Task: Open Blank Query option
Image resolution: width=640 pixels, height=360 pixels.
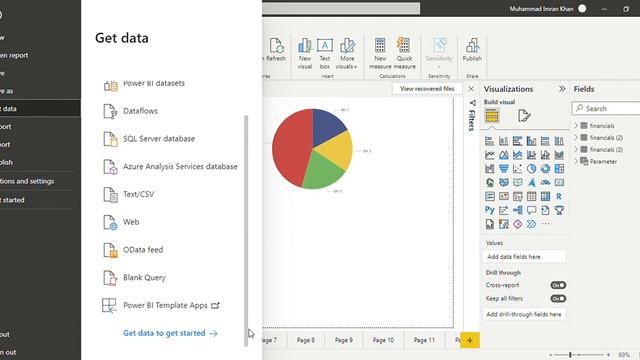Action: 134,278
